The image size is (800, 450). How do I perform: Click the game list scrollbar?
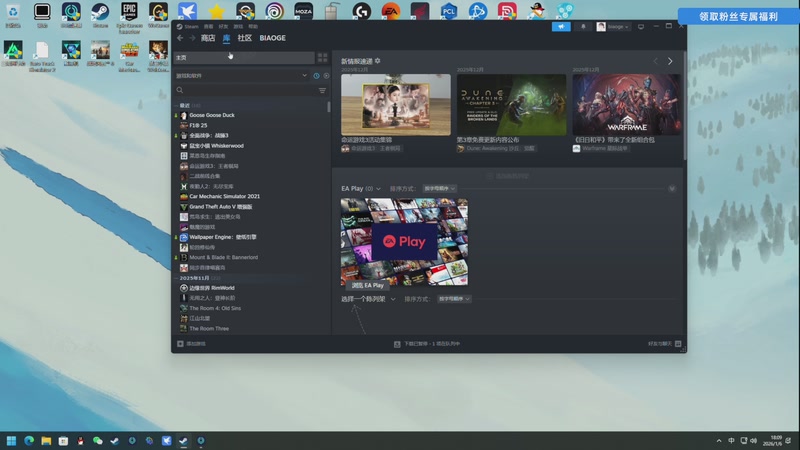(x=329, y=107)
